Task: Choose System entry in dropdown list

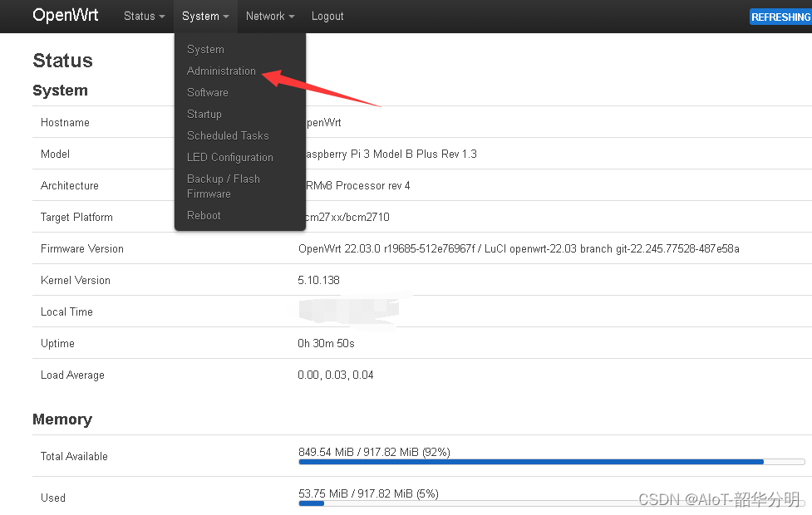Action: click(x=205, y=49)
